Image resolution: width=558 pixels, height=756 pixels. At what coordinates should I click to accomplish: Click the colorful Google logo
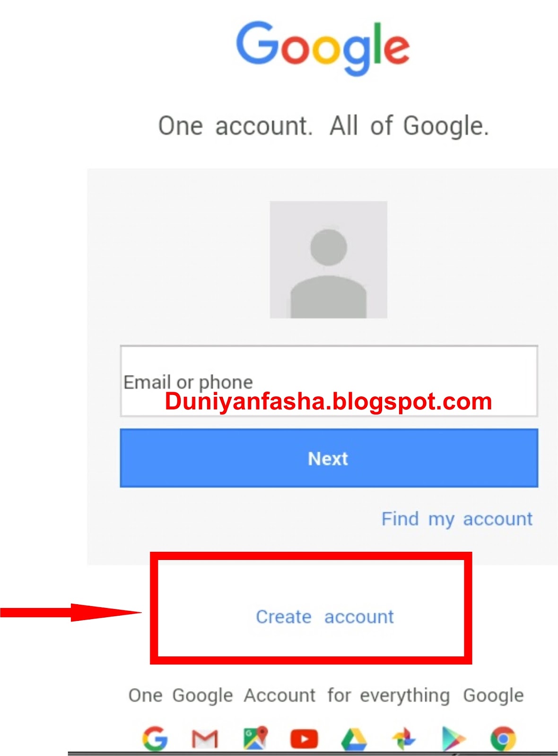(x=323, y=47)
